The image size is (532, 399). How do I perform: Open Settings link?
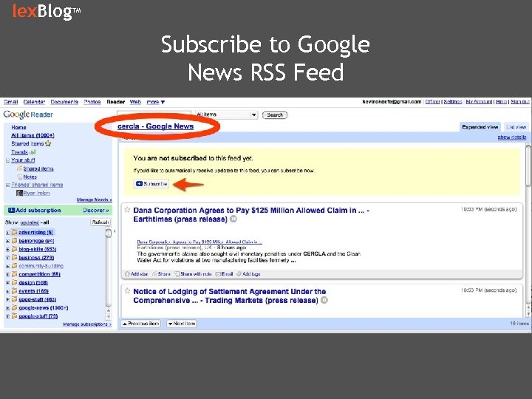[453, 101]
